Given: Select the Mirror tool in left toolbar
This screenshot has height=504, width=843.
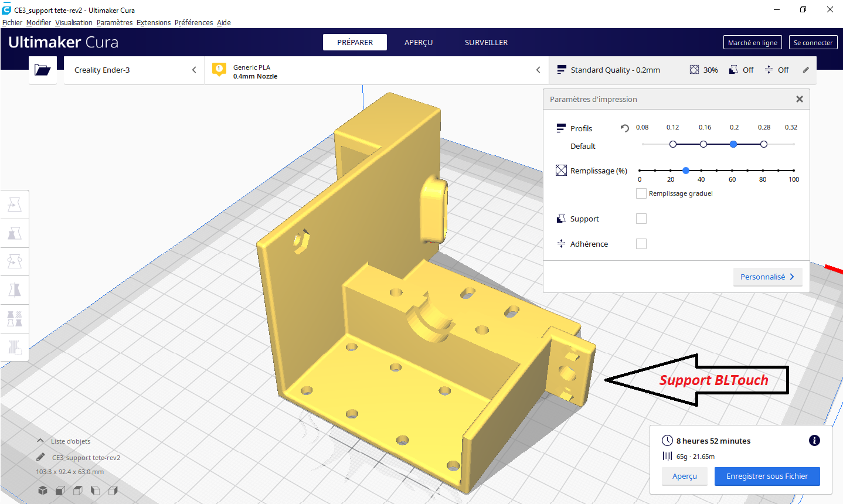Looking at the screenshot, I should [x=15, y=290].
